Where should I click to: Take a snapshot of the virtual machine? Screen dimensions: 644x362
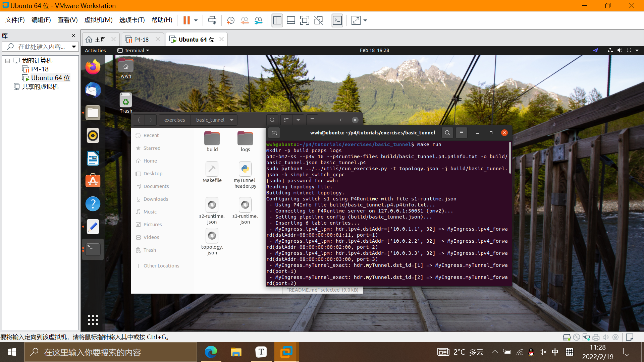coord(230,20)
